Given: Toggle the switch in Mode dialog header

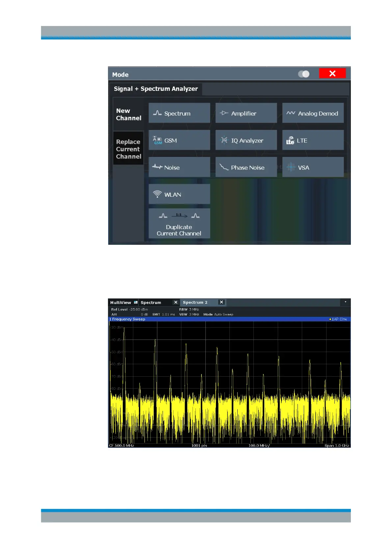Looking at the screenshot, I should (x=303, y=74).
